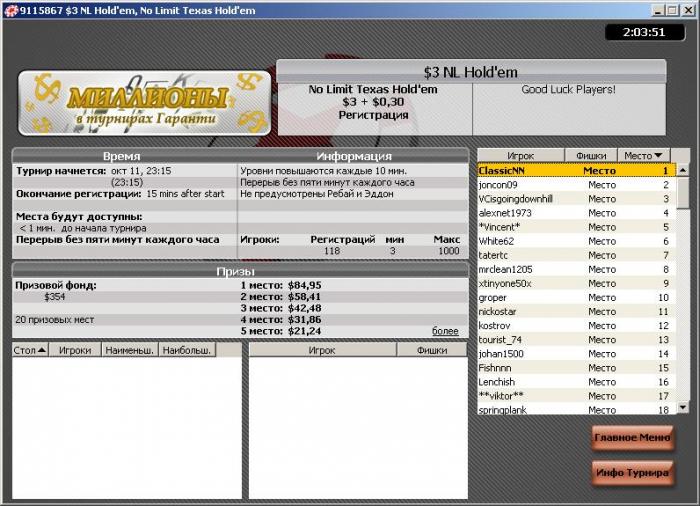Screen dimensions: 700x506
Task: Select player springplank in the list
Action: click(576, 409)
